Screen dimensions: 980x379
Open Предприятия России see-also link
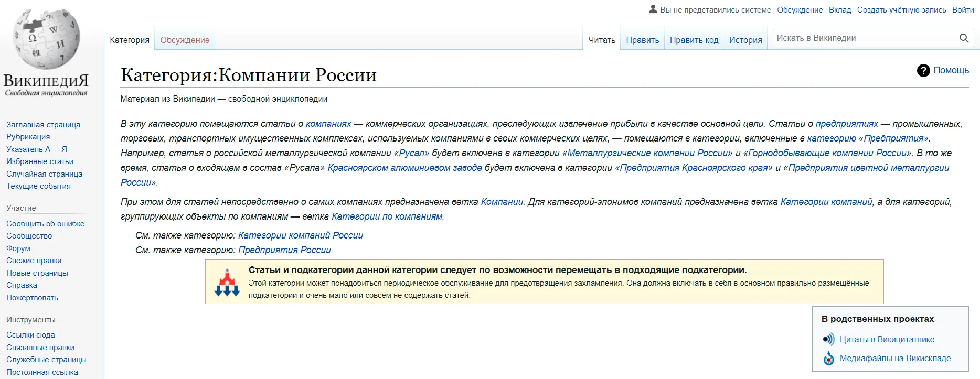click(x=284, y=250)
